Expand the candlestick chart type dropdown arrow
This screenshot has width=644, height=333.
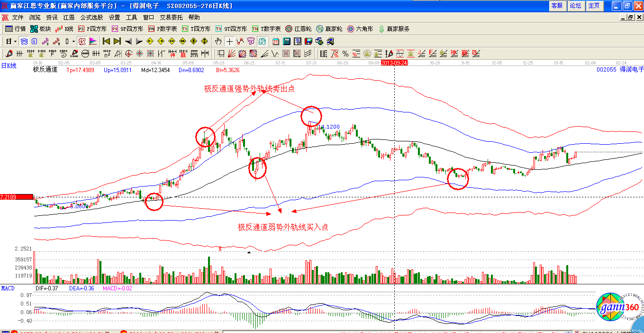[x=73, y=41]
